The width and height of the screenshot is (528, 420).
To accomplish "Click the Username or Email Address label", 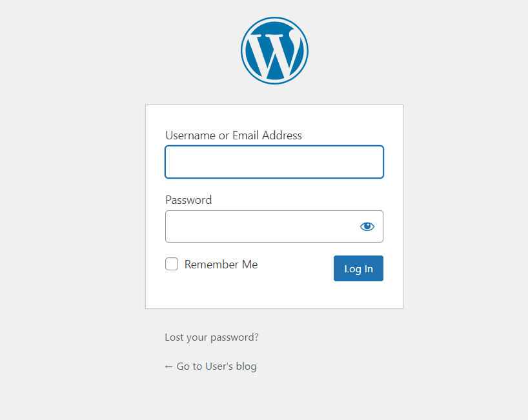I will click(x=234, y=135).
